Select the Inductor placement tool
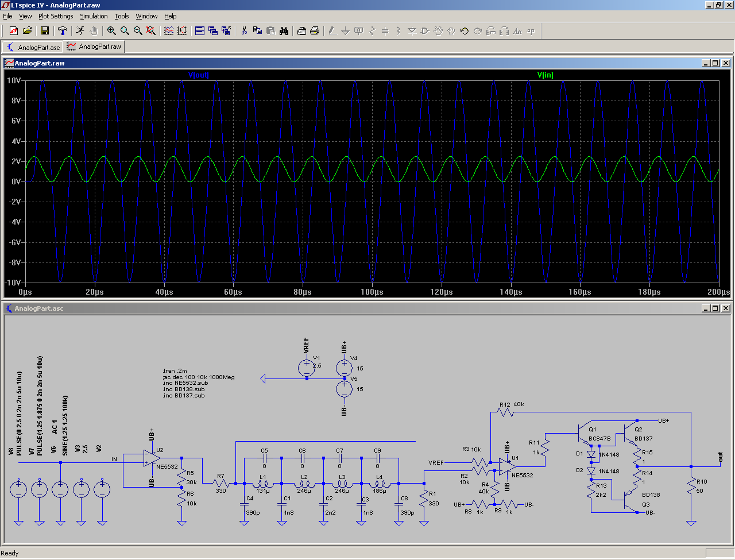Viewport: 735px width, 560px height. (399, 30)
